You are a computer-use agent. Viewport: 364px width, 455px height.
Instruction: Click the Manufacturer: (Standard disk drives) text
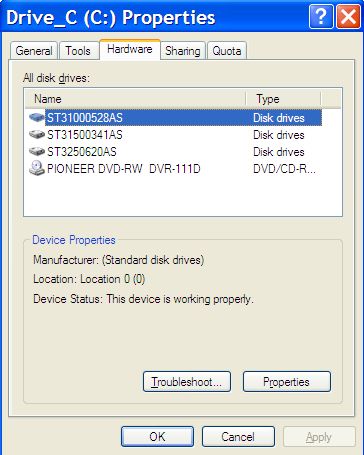coord(119,260)
